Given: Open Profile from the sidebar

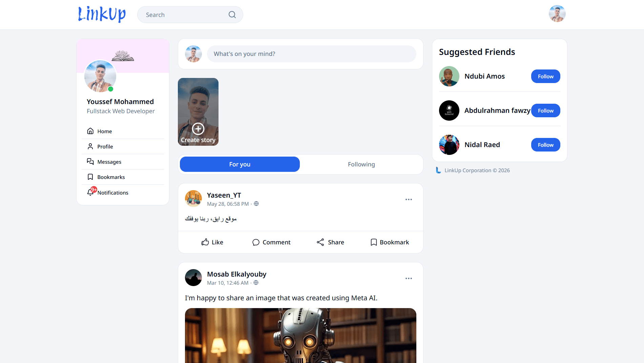Looking at the screenshot, I should click(105, 146).
